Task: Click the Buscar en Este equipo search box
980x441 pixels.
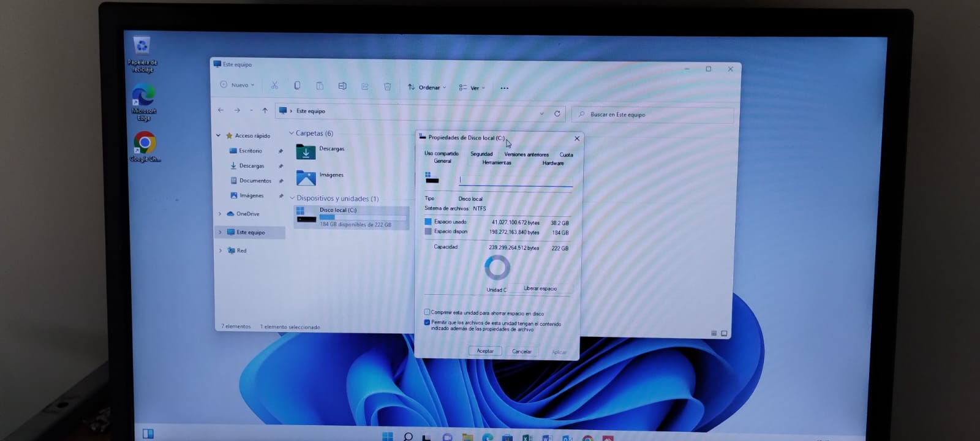Action: [653, 115]
